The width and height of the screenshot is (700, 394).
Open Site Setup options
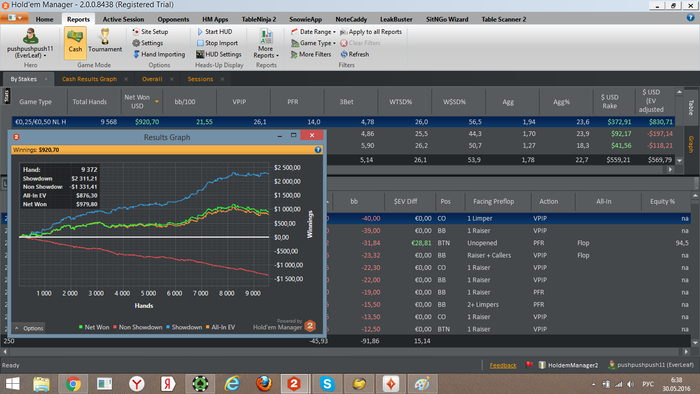click(x=150, y=32)
